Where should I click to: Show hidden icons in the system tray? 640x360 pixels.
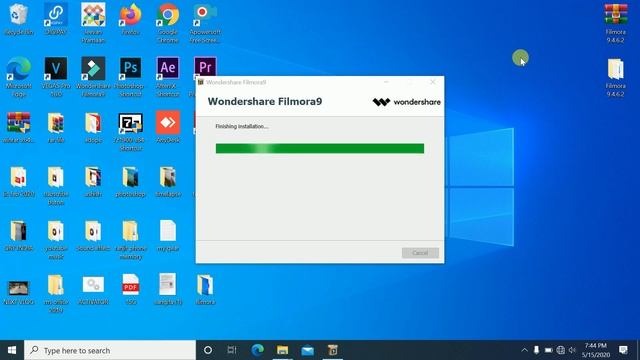[524, 350]
